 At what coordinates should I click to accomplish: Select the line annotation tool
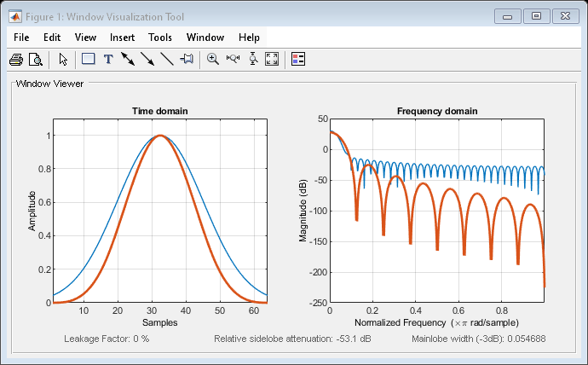(x=167, y=60)
